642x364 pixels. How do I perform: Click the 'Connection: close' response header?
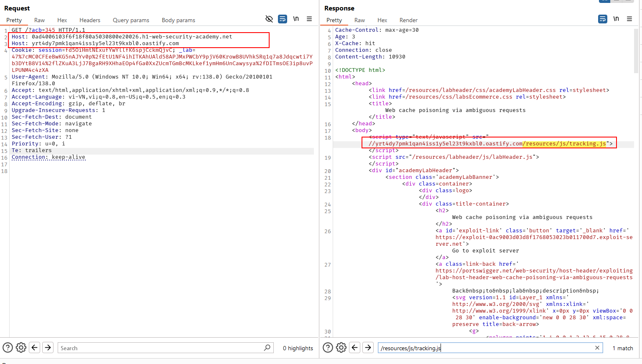pos(364,50)
